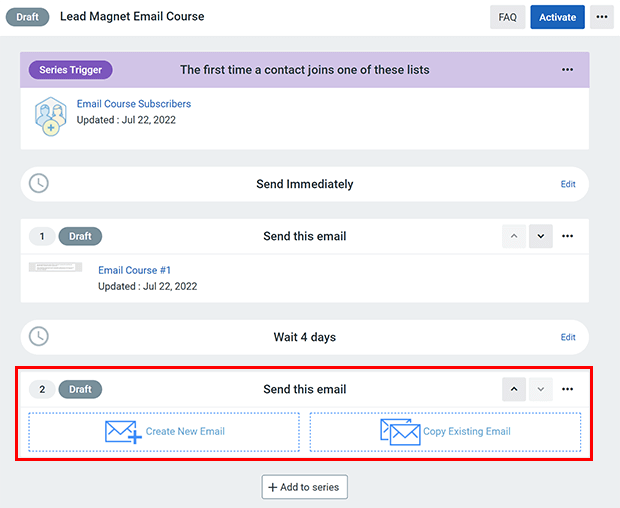Open the three-dot menu for email 2
Viewport: 620px width, 508px height.
(x=567, y=389)
